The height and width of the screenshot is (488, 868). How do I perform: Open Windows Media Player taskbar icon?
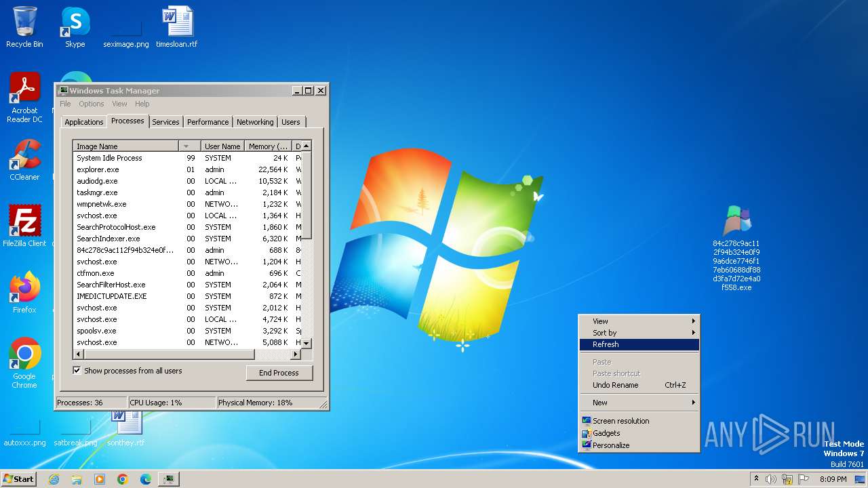(100, 479)
